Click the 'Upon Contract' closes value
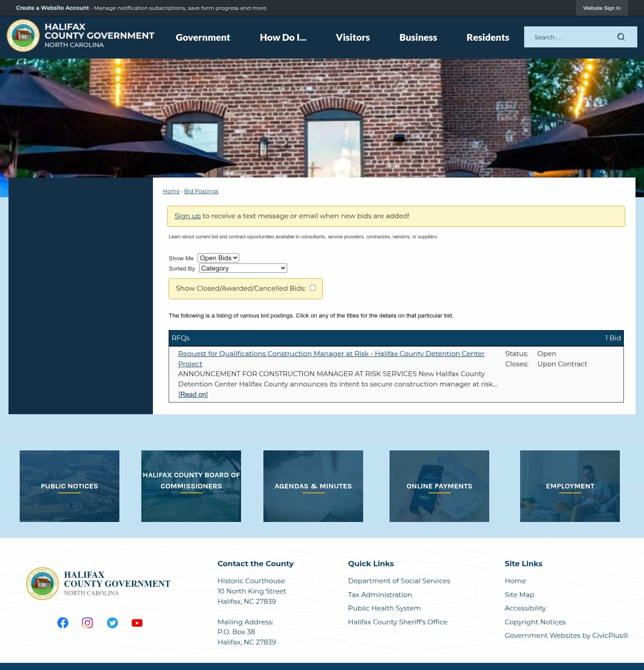 (562, 364)
